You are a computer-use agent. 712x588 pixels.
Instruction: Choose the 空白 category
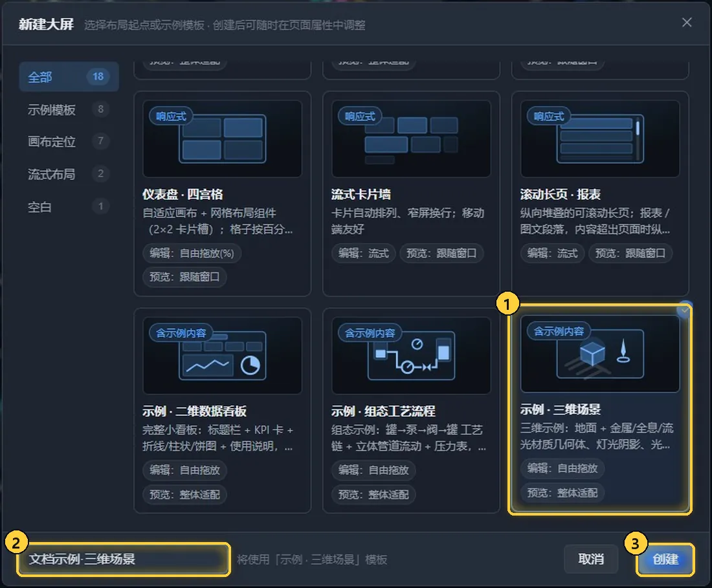point(69,206)
